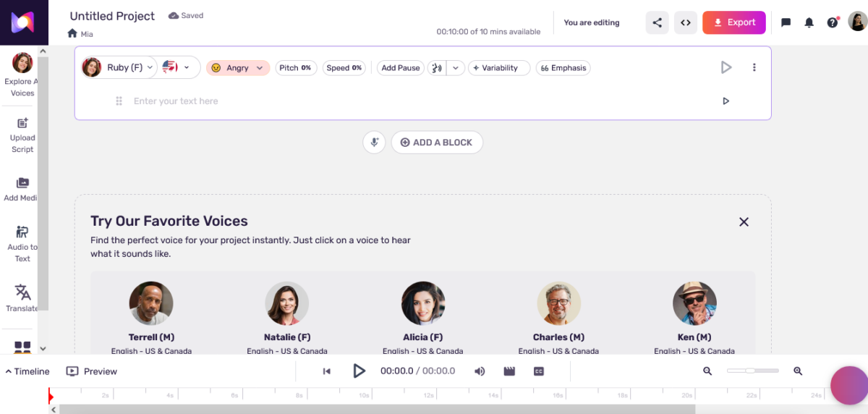Viewport: 868px width, 414px height.
Task: Click the timeline zoom slider
Action: click(752, 371)
